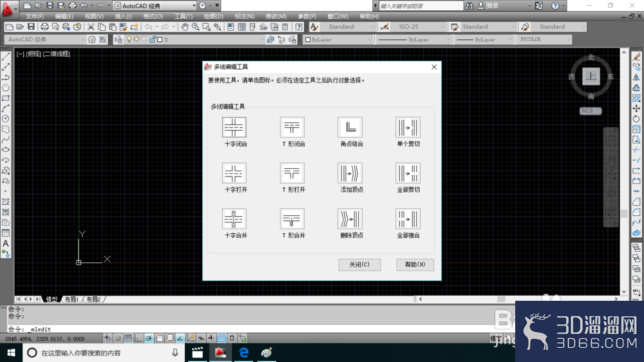This screenshot has width=644, height=362.
Task: Select the 全部接合 weld all tool
Action: 408,218
